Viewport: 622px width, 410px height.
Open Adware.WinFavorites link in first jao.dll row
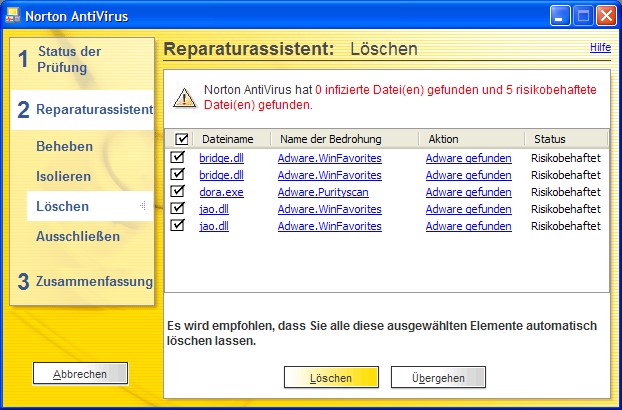(x=330, y=209)
